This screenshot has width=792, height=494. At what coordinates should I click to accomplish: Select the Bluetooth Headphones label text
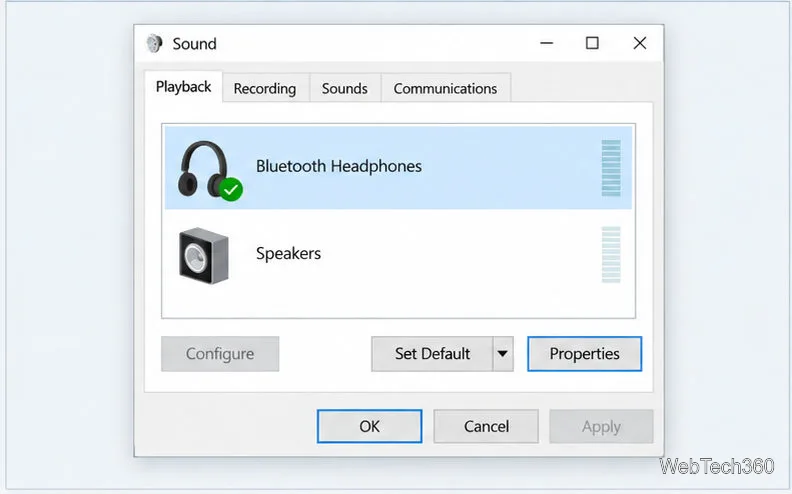[x=338, y=166]
